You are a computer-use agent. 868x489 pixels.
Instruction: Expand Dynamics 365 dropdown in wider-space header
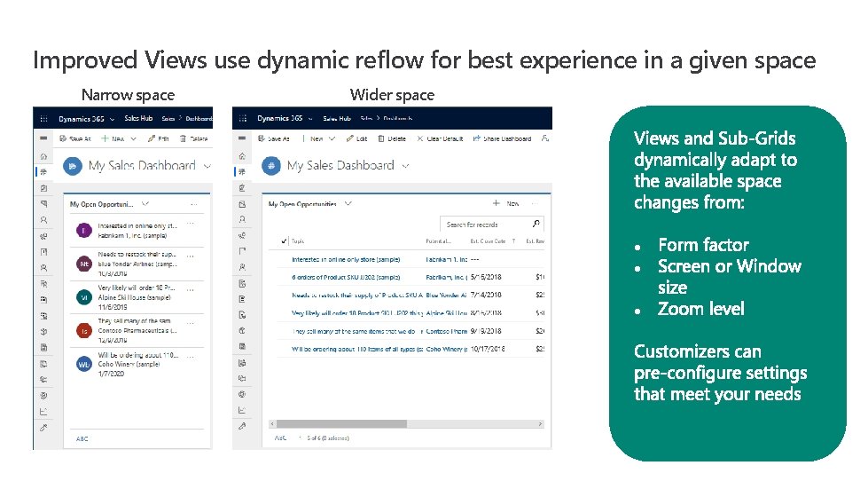310,119
